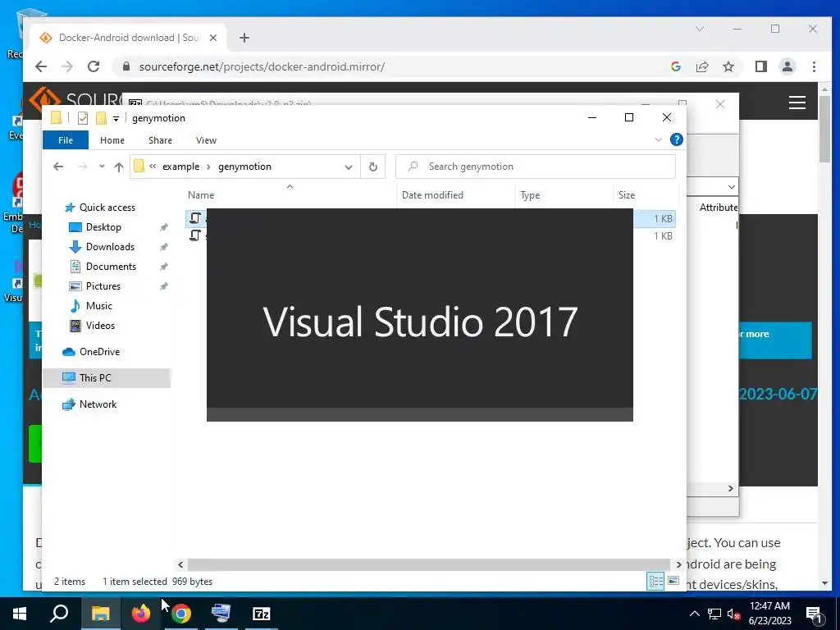This screenshot has height=630, width=840.
Task: Open Videos in the navigation pane
Action: (x=100, y=326)
